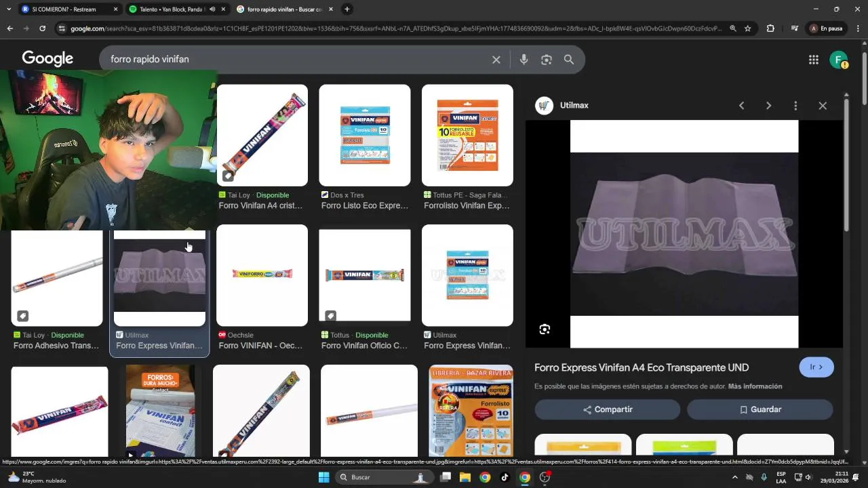Close the image preview panel
This screenshot has height=488, width=868.
[x=823, y=106]
